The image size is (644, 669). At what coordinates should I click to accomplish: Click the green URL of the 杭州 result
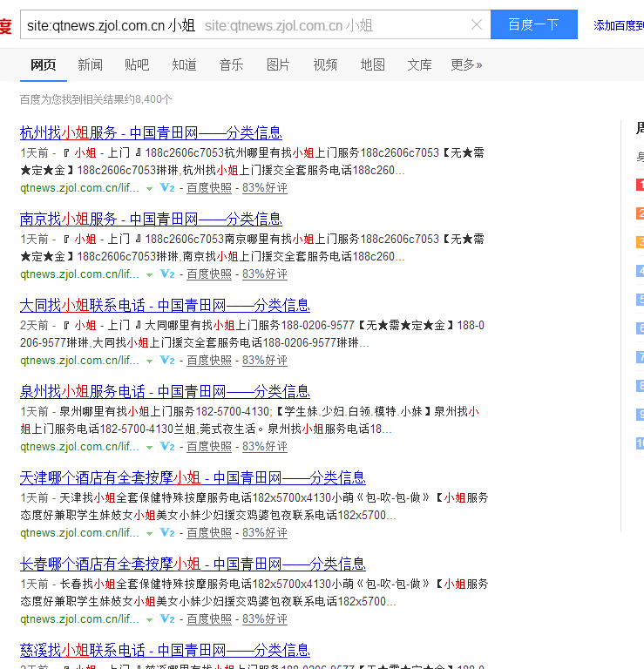point(80,188)
